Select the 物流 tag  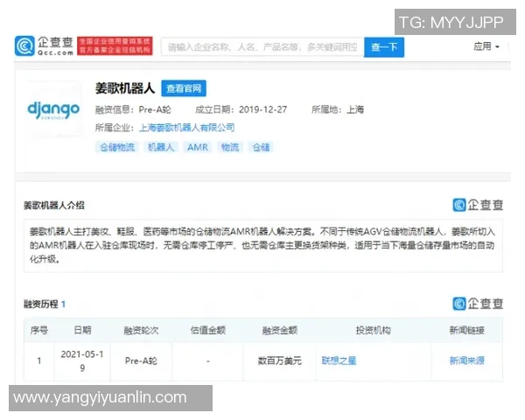coord(230,147)
